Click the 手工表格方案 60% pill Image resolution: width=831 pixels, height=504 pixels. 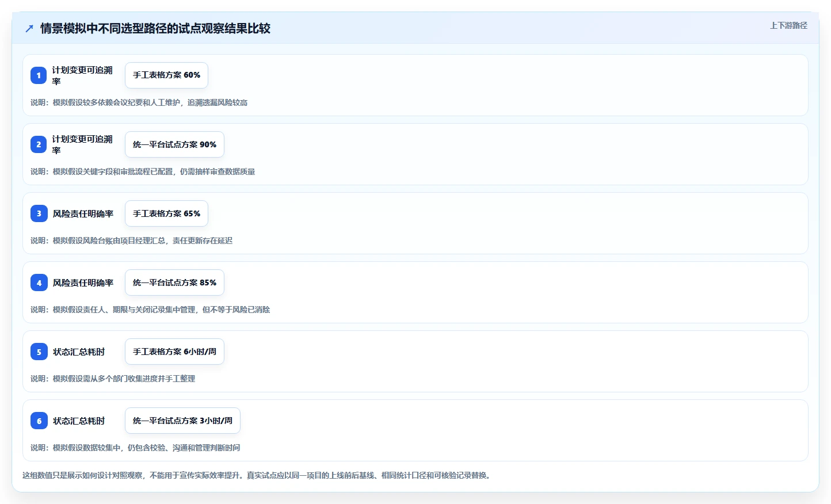(166, 75)
